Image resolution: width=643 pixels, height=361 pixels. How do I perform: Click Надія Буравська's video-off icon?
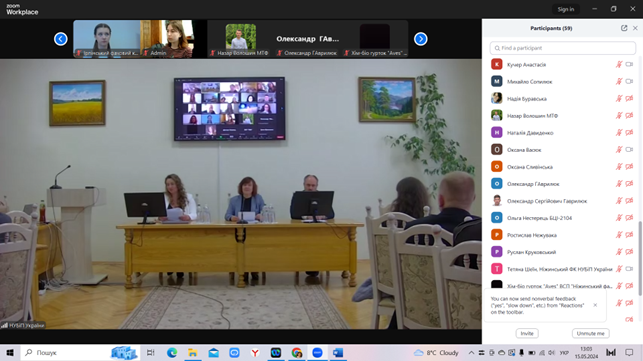click(629, 98)
